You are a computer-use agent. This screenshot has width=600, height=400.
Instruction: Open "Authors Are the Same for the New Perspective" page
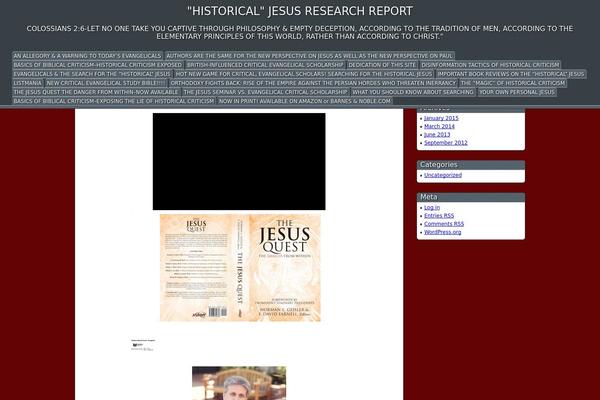[x=309, y=56]
